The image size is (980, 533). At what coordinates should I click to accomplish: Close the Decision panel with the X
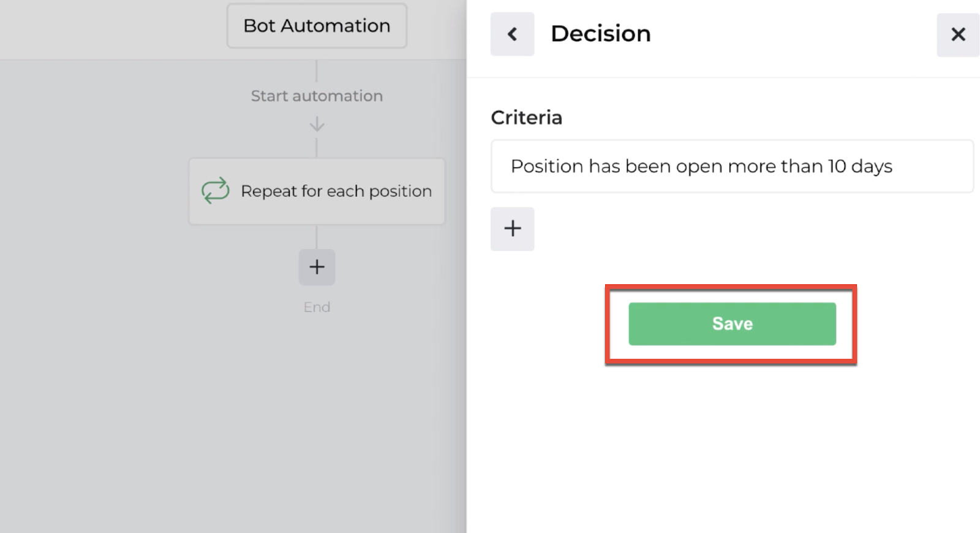[958, 34]
